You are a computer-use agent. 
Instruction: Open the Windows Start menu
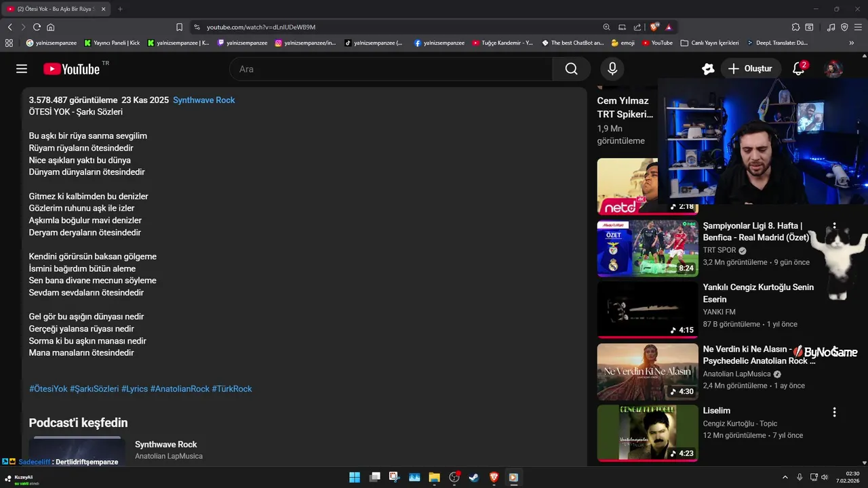pyautogui.click(x=355, y=477)
